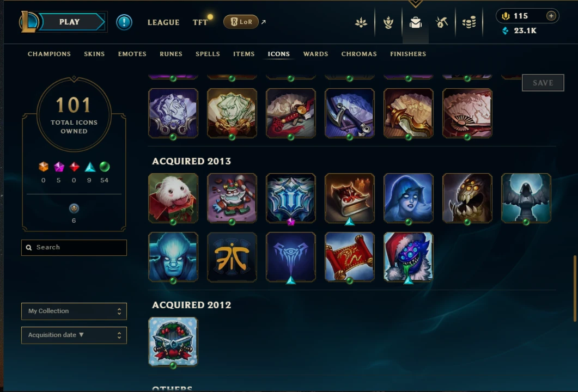The width and height of the screenshot is (578, 392).
Task: Select the 2012 Snowdown wreath icon
Action: [x=173, y=342]
